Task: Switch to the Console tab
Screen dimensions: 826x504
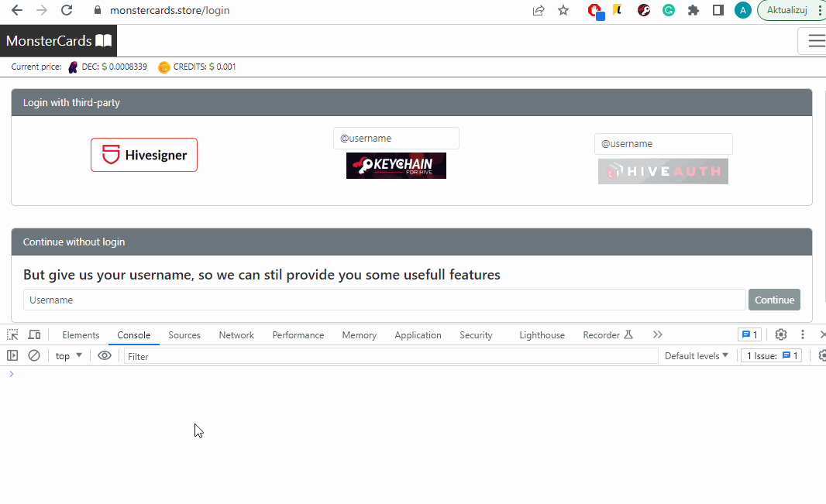Action: point(134,335)
